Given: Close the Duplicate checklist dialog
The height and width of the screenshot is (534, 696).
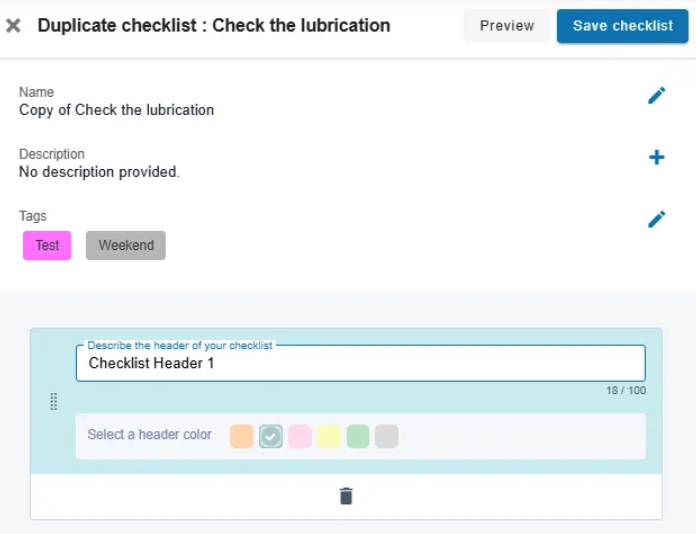Looking at the screenshot, I should coord(13,26).
